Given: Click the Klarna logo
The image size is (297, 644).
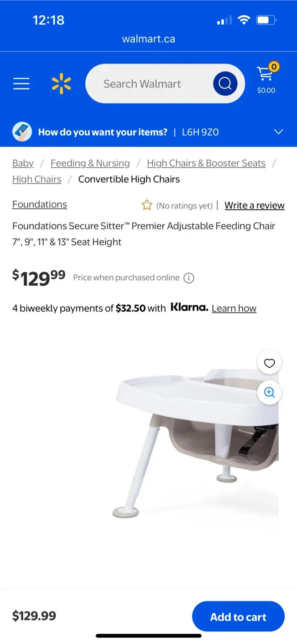Looking at the screenshot, I should [189, 307].
